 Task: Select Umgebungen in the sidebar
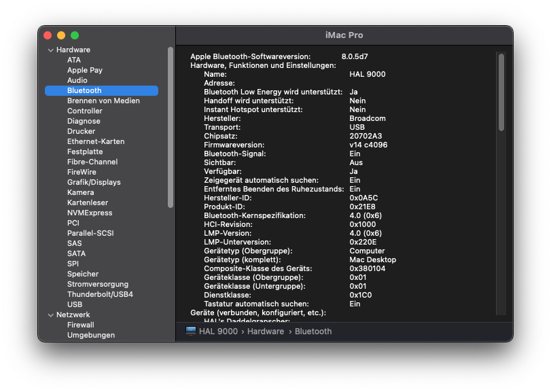click(90, 335)
